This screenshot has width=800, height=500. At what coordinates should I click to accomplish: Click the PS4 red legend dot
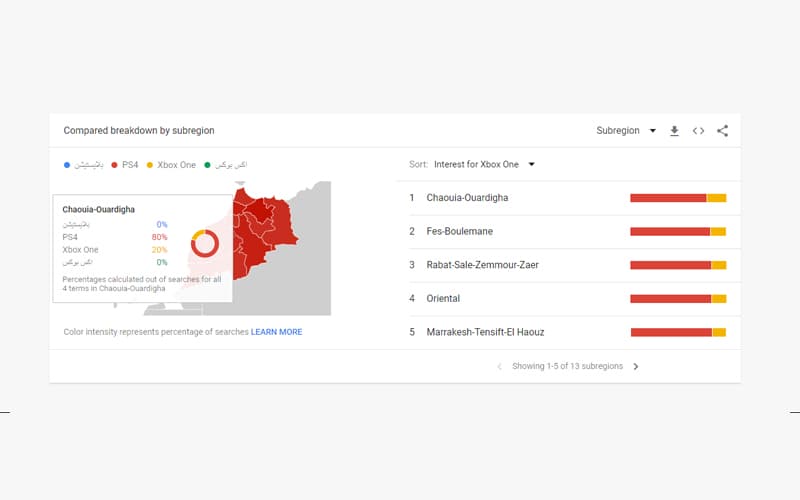tap(115, 165)
